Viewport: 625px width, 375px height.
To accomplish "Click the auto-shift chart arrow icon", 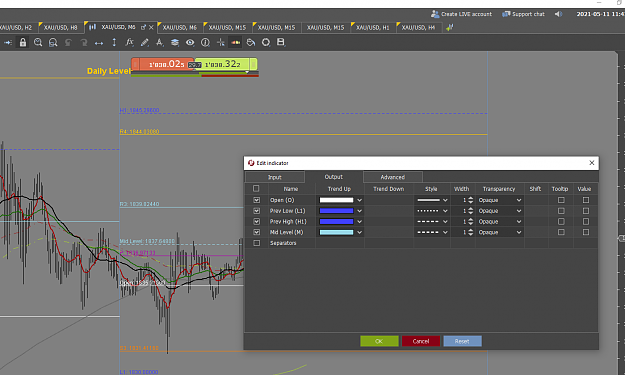I will point(8,42).
